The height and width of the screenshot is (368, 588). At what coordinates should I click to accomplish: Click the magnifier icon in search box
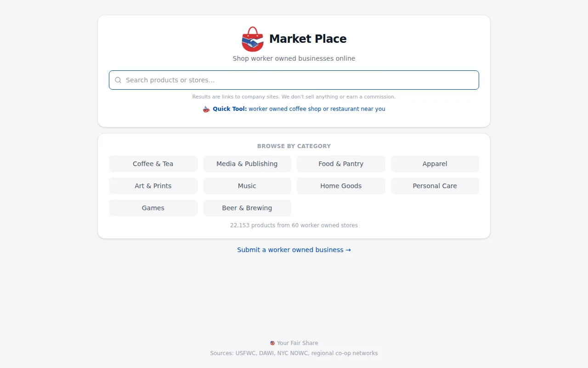[118, 80]
